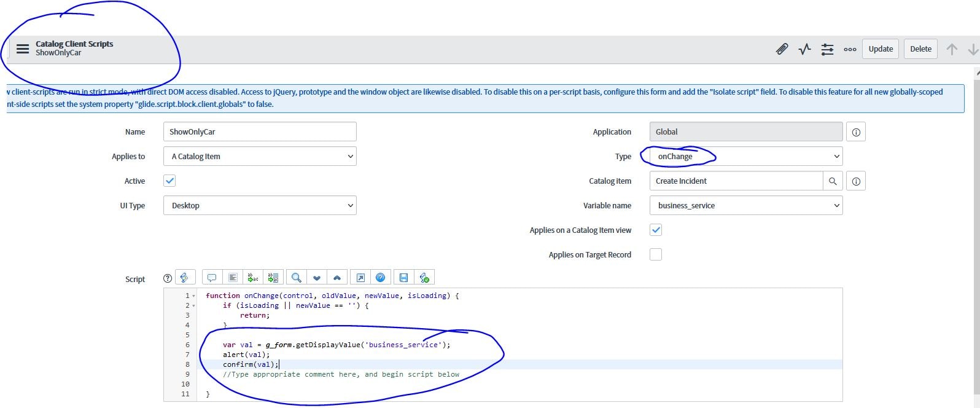
Task: Click the Catalog item lookup magnifier
Action: pos(833,181)
